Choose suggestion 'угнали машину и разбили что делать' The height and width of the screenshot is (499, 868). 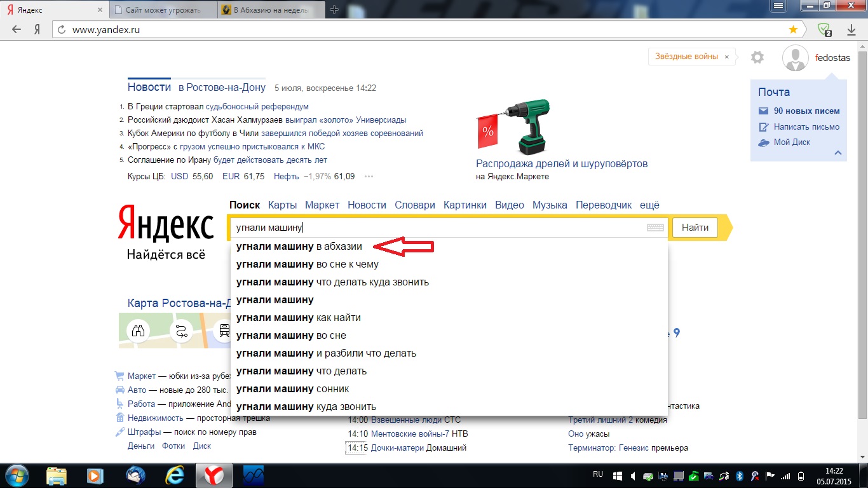pos(449,353)
